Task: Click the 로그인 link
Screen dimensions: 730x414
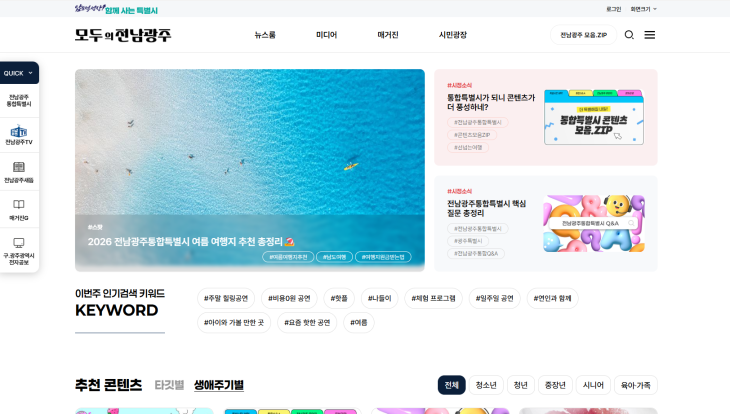Action: click(x=614, y=9)
